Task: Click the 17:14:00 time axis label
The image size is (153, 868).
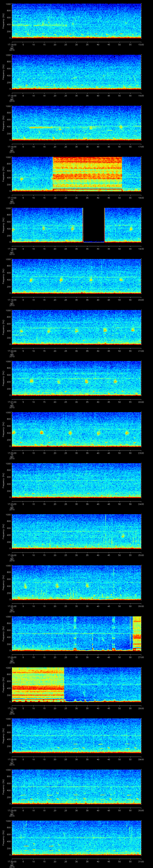Action: pos(12,44)
